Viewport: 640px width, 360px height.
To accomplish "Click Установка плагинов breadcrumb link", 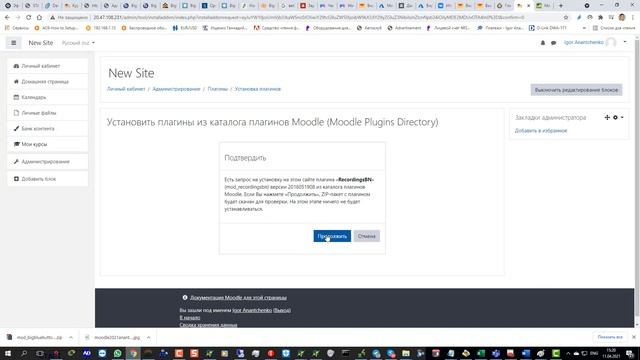I will pos(258,89).
